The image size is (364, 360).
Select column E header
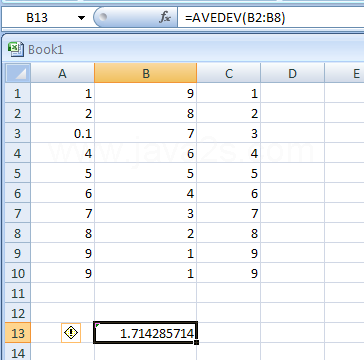344,73
